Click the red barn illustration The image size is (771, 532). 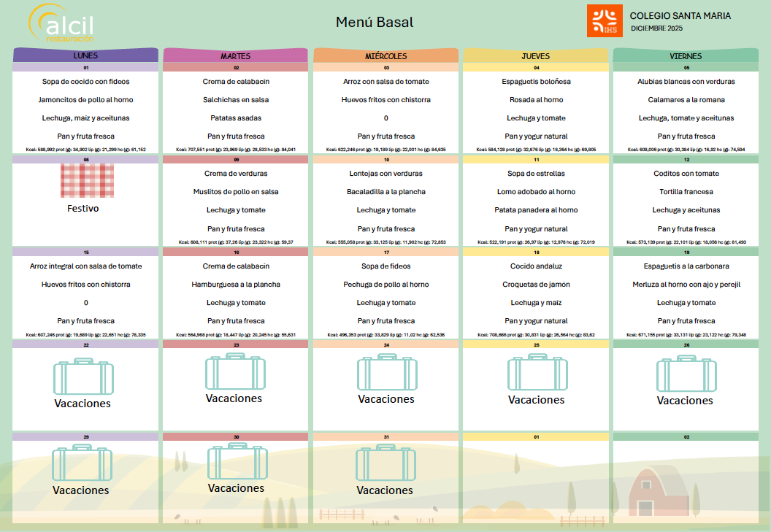(x=653, y=493)
